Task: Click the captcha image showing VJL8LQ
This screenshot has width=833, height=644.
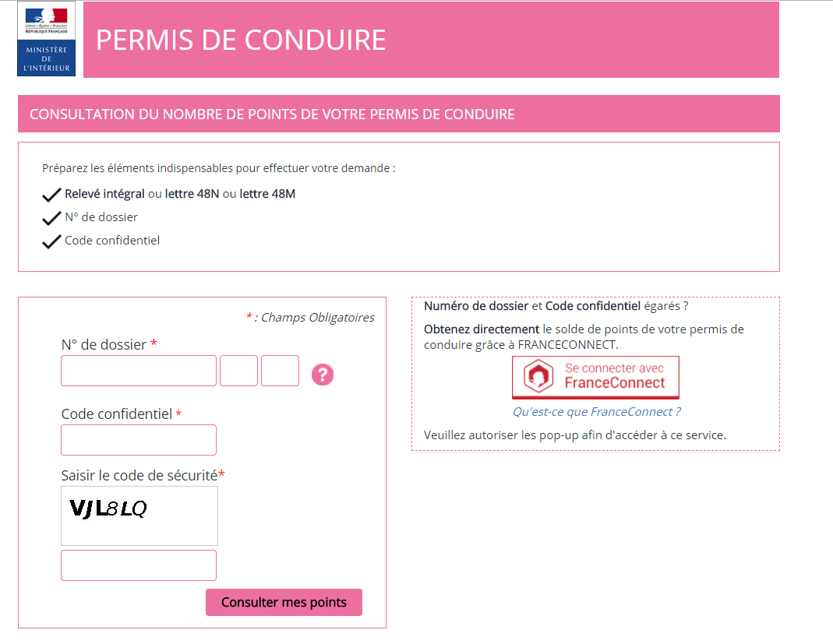Action: (x=139, y=516)
